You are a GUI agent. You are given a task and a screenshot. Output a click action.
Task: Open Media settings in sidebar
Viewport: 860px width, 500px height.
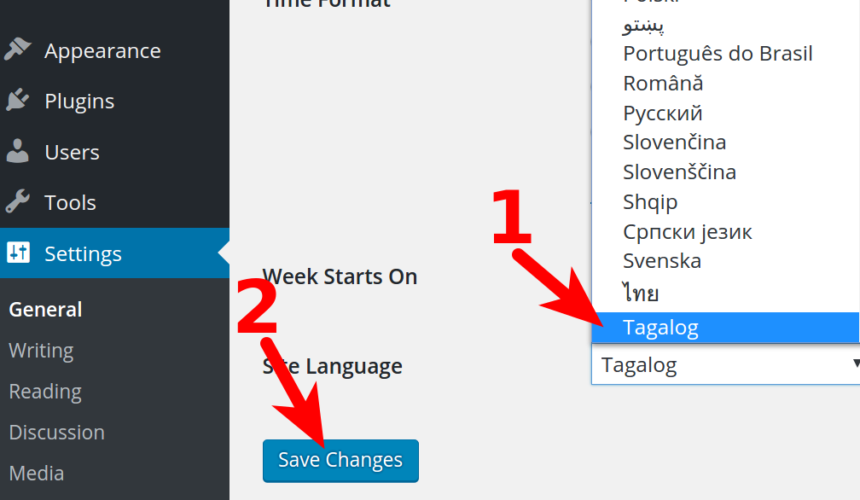click(x=36, y=473)
